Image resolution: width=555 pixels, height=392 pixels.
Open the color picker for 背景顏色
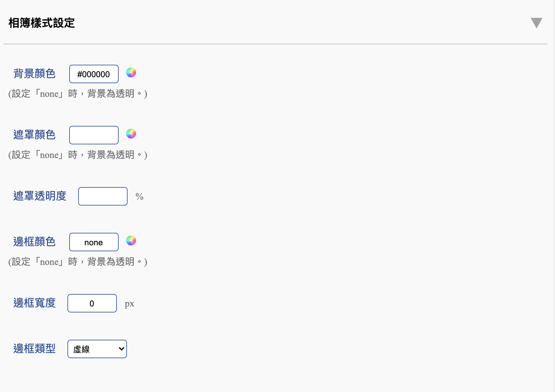pos(131,72)
